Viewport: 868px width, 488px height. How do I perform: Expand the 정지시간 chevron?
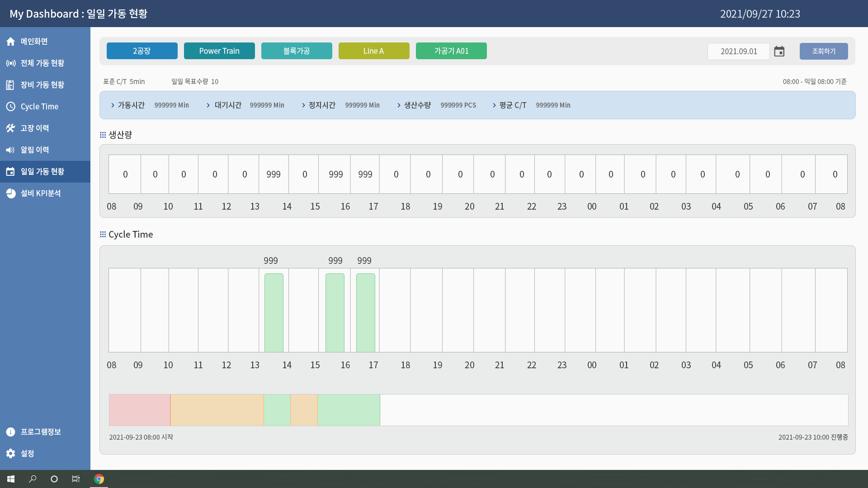(x=304, y=105)
